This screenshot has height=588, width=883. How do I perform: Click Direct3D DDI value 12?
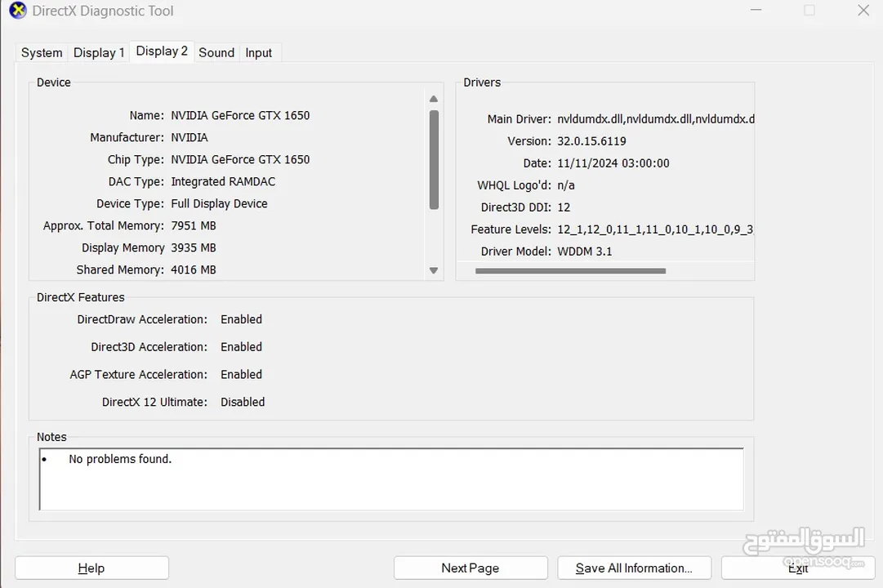click(564, 207)
